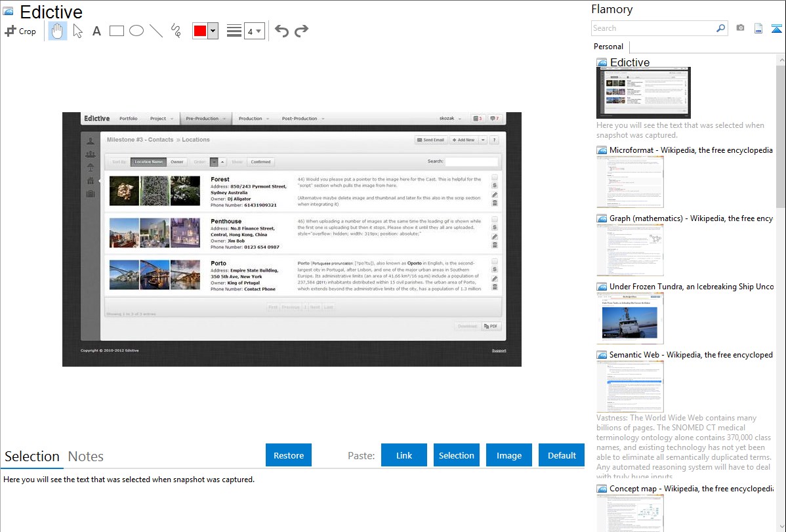786x532 pixels.
Task: Click the icon beside the Semantic Web entry
Action: coord(602,355)
